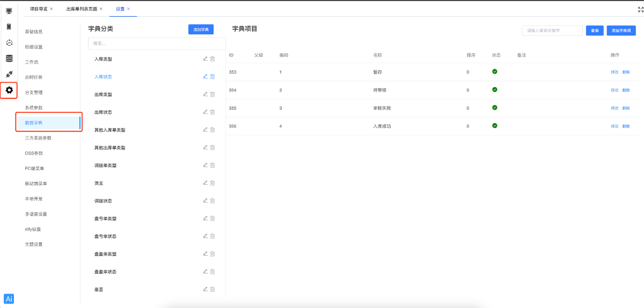644x308 pixels.
Task: Delete the 出库类型 dictionary
Action: coord(213,94)
